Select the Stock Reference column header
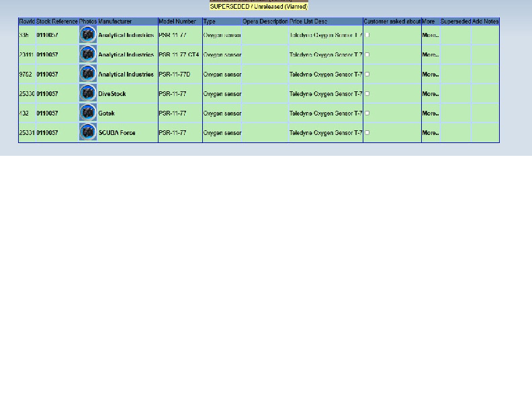 [x=57, y=21]
